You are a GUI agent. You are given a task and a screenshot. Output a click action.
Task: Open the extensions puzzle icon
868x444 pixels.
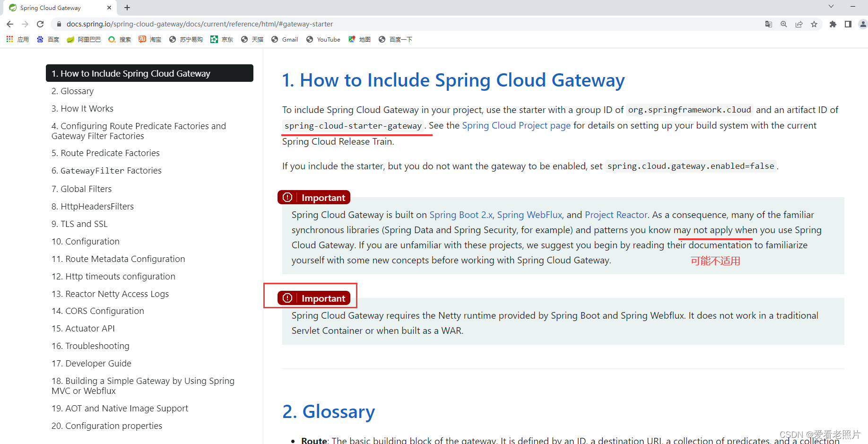click(833, 24)
